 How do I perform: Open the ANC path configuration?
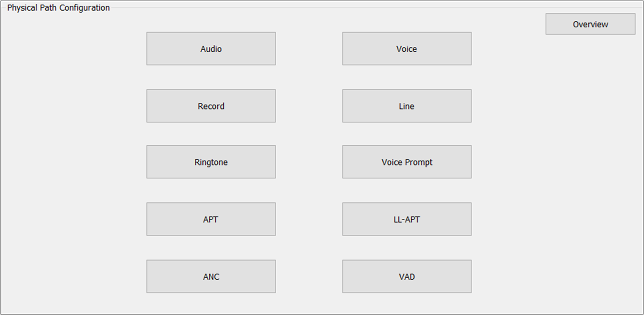(211, 276)
